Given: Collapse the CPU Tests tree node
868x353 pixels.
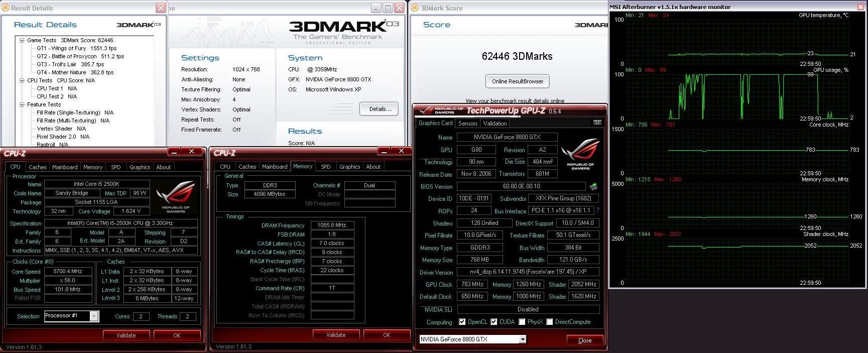Looking at the screenshot, I should tap(22, 80).
